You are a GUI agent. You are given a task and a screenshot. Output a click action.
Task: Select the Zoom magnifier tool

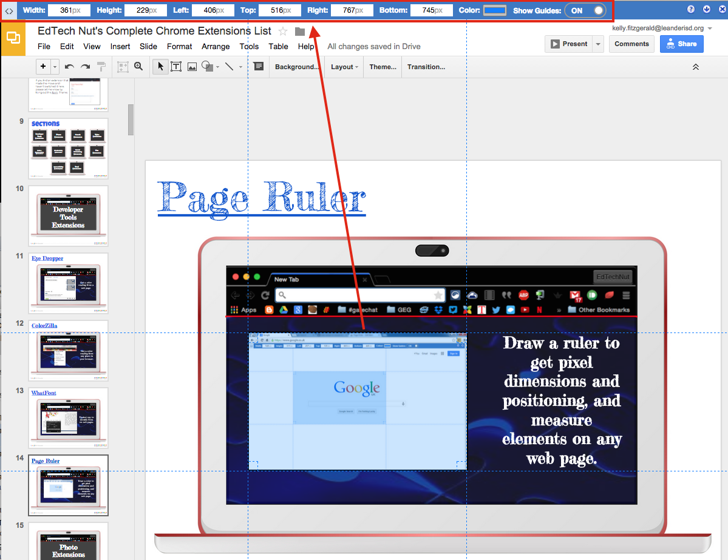138,66
